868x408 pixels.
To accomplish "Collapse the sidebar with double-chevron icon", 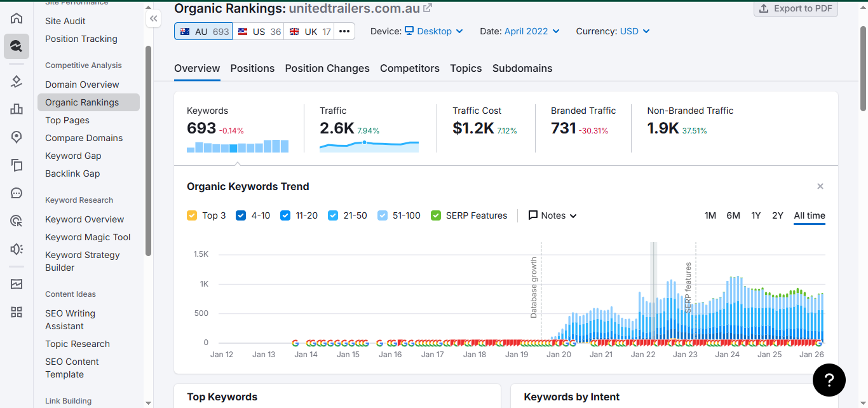I will [x=153, y=19].
